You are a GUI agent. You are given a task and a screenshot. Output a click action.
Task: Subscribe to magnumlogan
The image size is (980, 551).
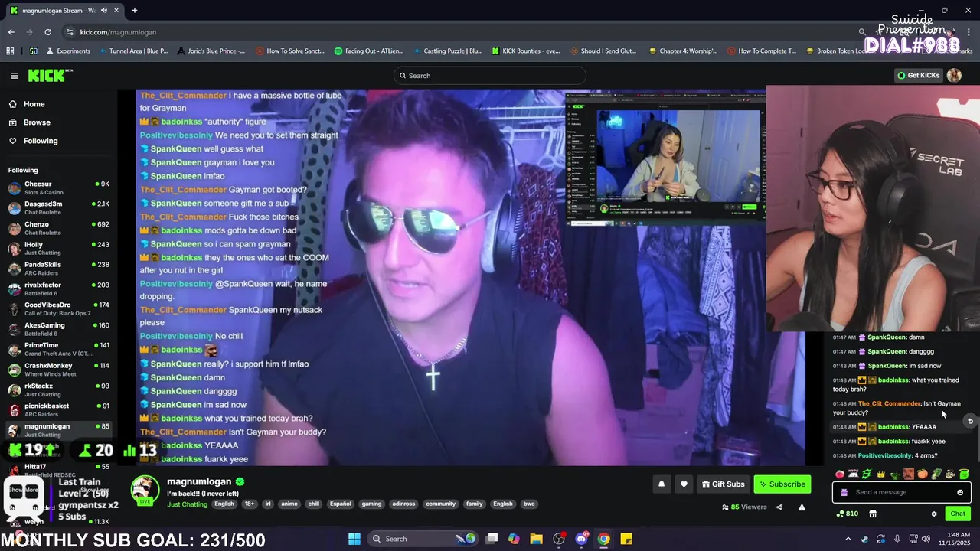coord(782,484)
